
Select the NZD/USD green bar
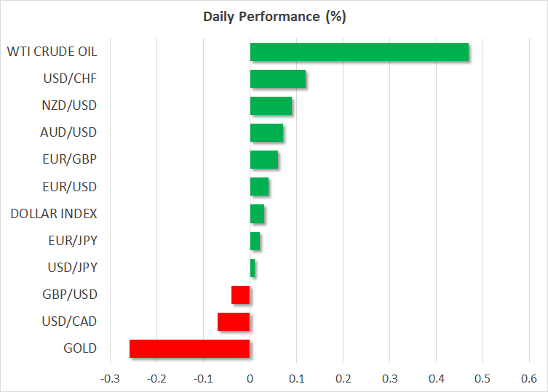[271, 106]
